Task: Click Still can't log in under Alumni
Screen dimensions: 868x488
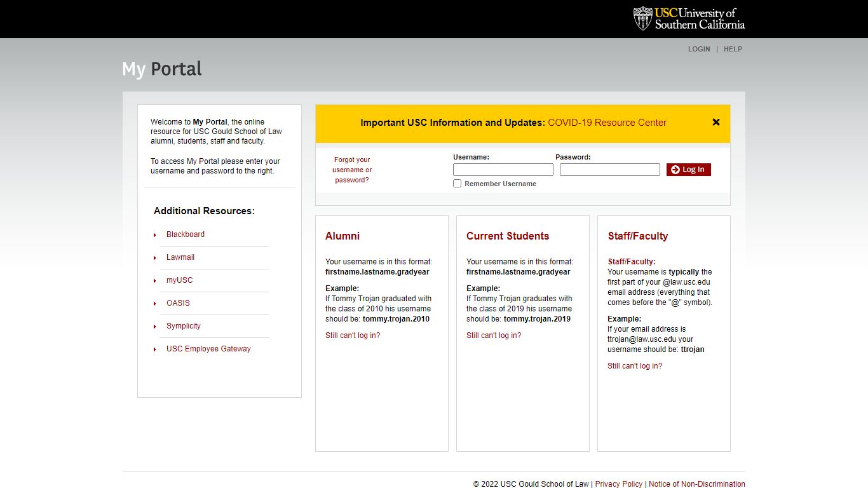Action: (x=353, y=335)
